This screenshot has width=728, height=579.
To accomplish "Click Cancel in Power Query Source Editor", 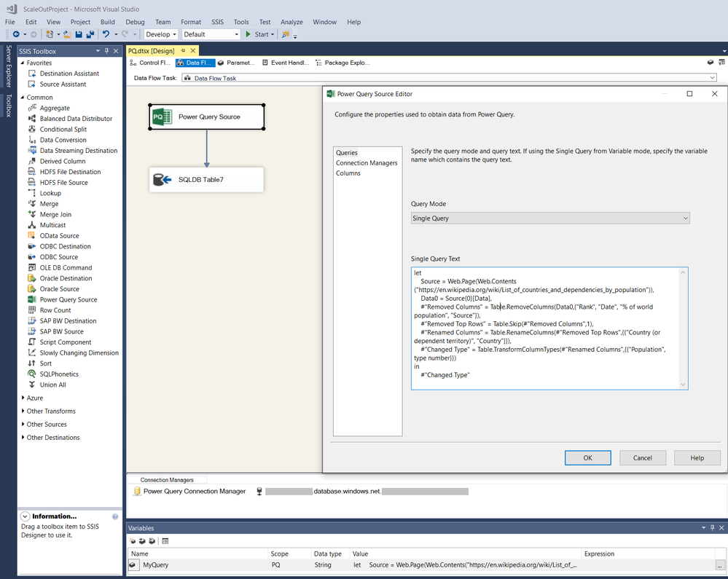I will [x=643, y=458].
